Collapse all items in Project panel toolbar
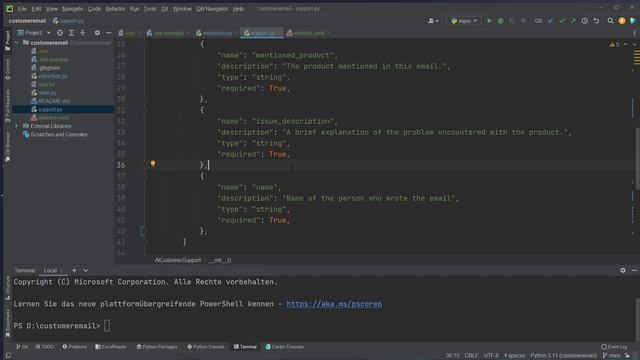Viewport: 640px width, 360px height. pos(82,33)
